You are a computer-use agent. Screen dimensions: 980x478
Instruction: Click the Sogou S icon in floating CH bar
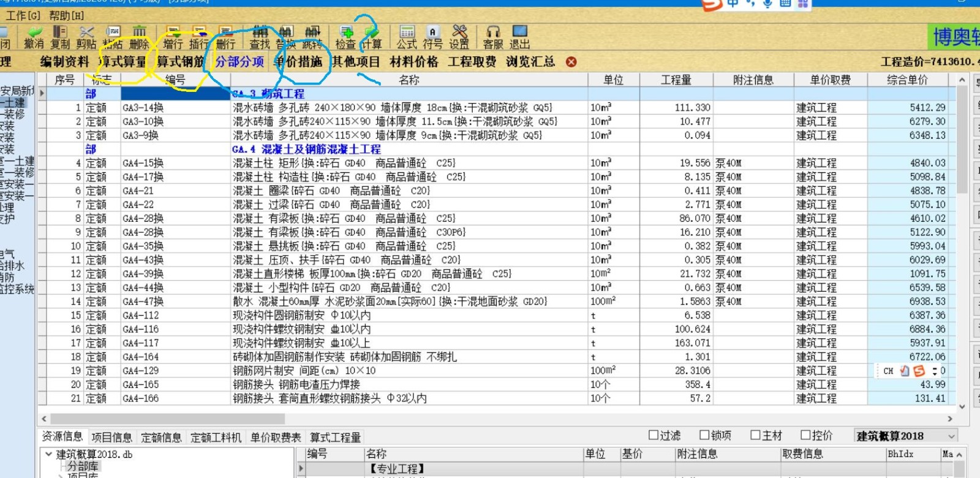[x=919, y=371]
